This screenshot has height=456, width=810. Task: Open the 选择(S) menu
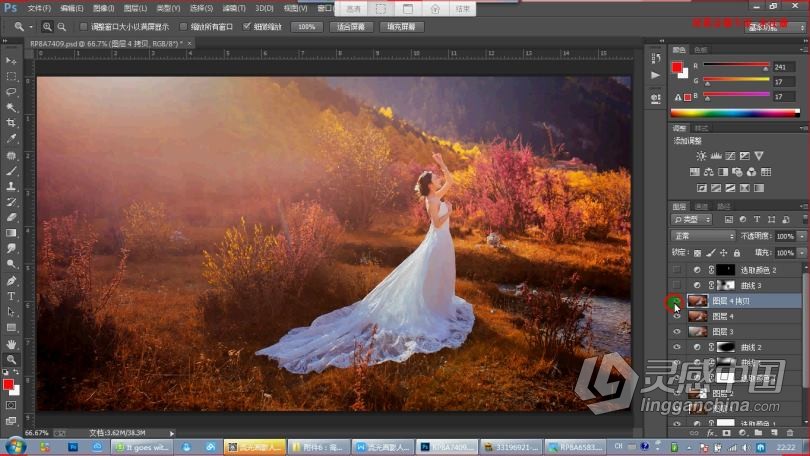(201, 8)
